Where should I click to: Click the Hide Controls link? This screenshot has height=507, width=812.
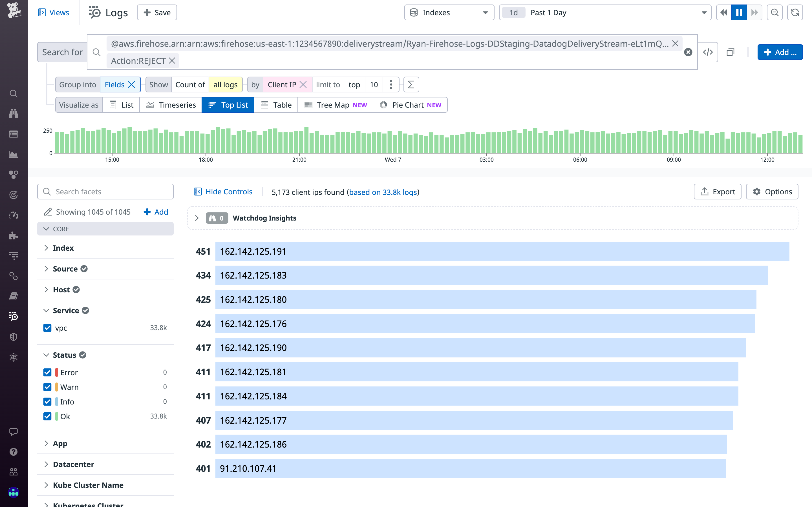(x=228, y=192)
